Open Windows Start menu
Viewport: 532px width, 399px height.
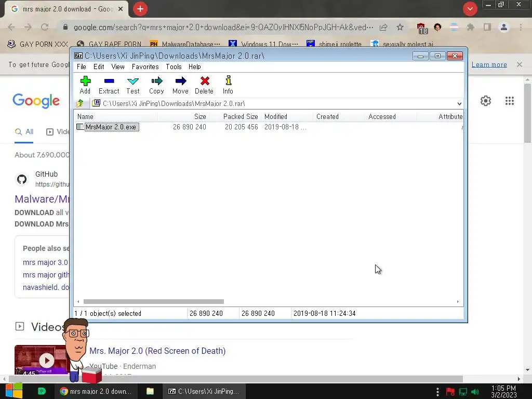pyautogui.click(x=14, y=391)
